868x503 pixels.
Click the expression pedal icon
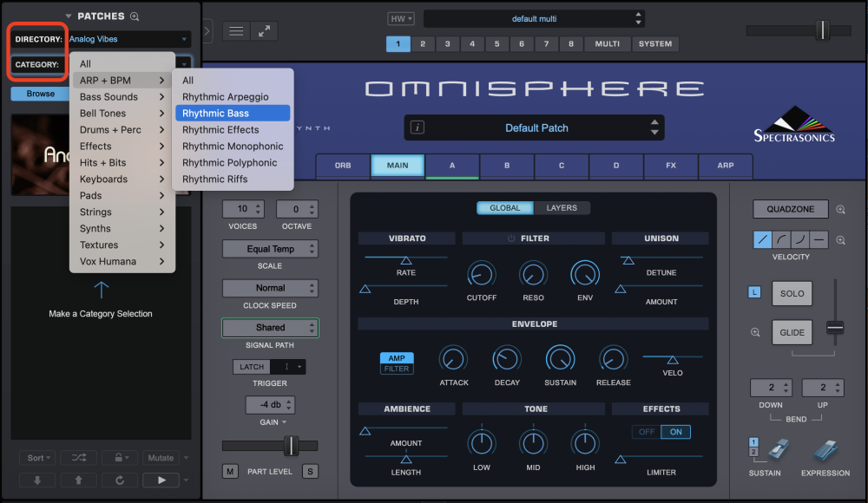click(x=826, y=450)
